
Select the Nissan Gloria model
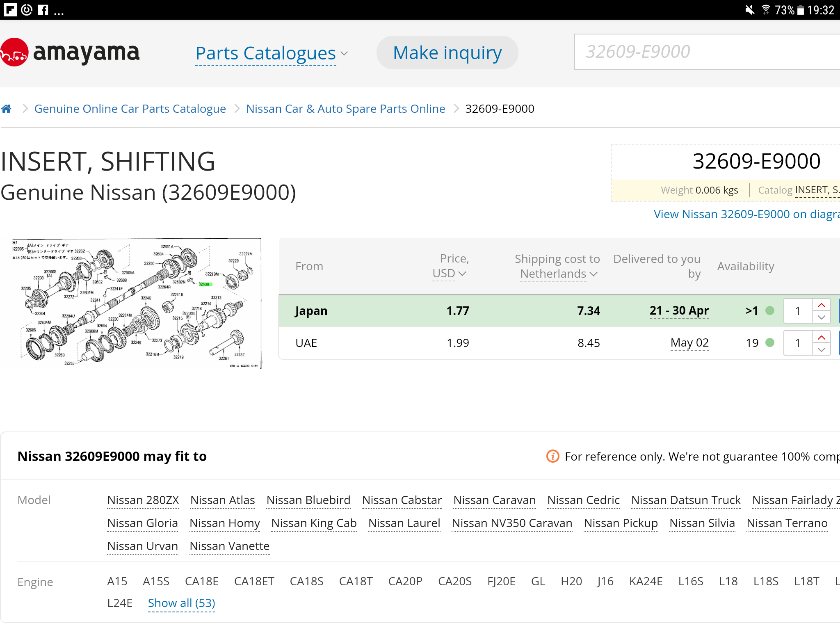point(143,523)
